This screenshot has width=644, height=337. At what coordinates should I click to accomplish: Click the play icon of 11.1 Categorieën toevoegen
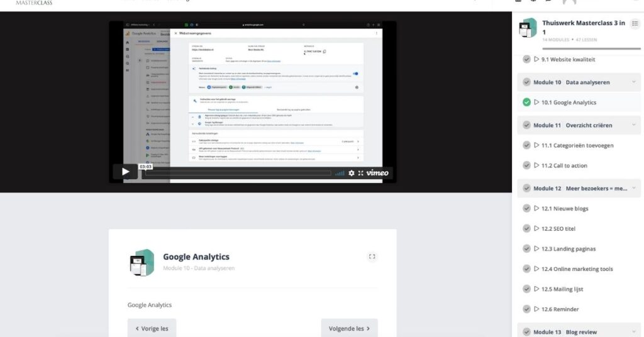point(536,145)
